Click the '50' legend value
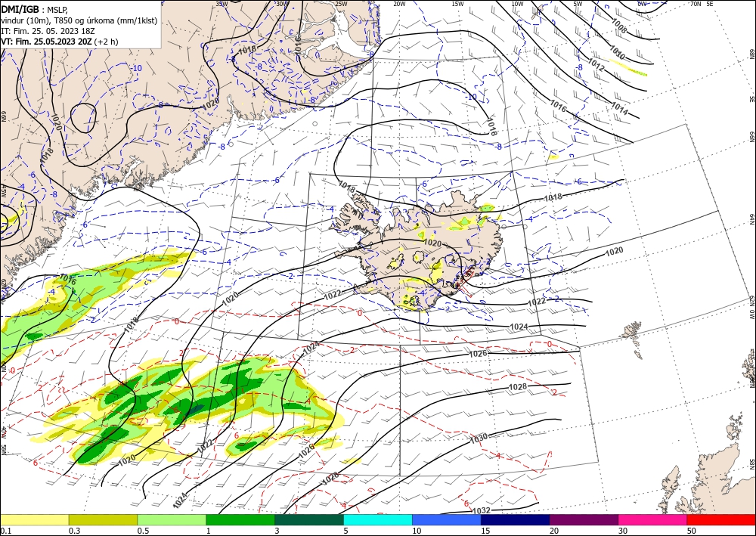The width and height of the screenshot is (756, 536). (x=692, y=531)
